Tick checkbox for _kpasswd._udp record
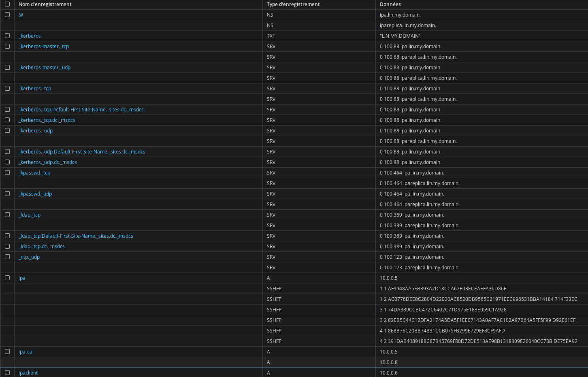The height and width of the screenshot is (377, 588). (7, 194)
